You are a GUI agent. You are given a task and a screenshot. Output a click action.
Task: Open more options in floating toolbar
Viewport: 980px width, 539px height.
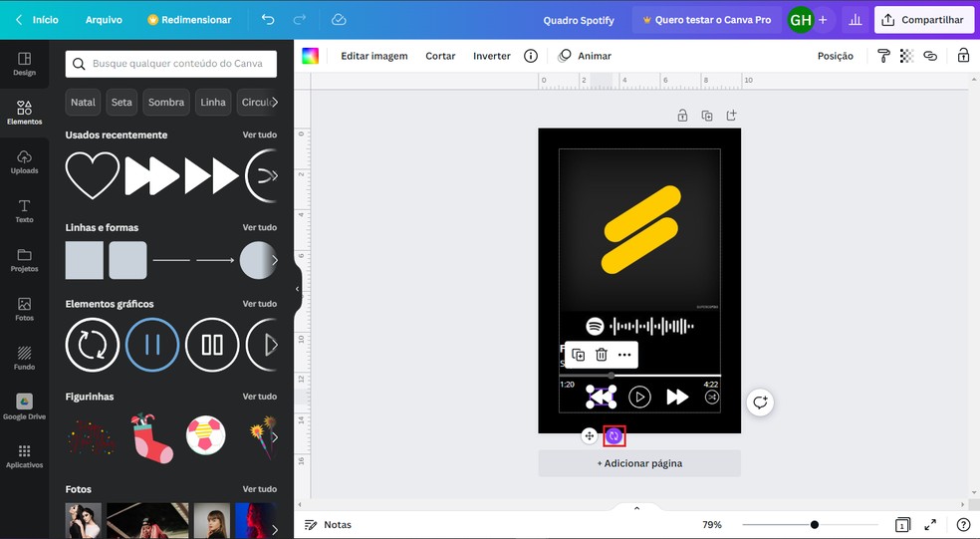(x=624, y=355)
